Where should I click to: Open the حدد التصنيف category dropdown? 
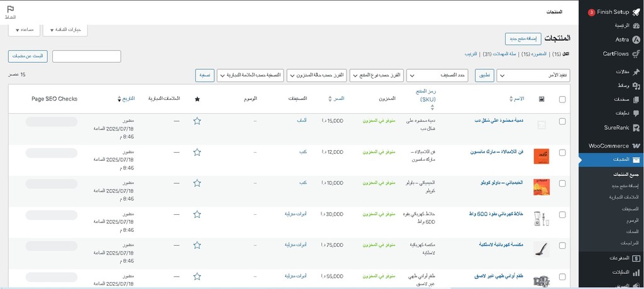tap(438, 75)
